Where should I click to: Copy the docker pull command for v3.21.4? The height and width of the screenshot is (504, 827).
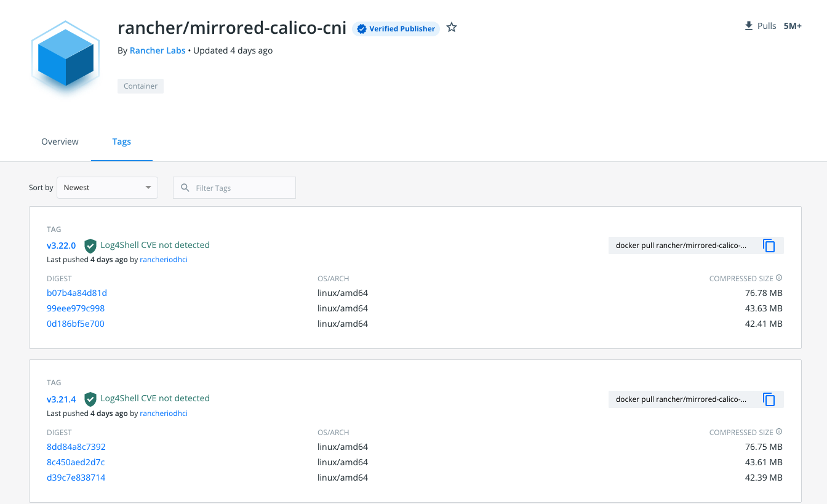769,399
